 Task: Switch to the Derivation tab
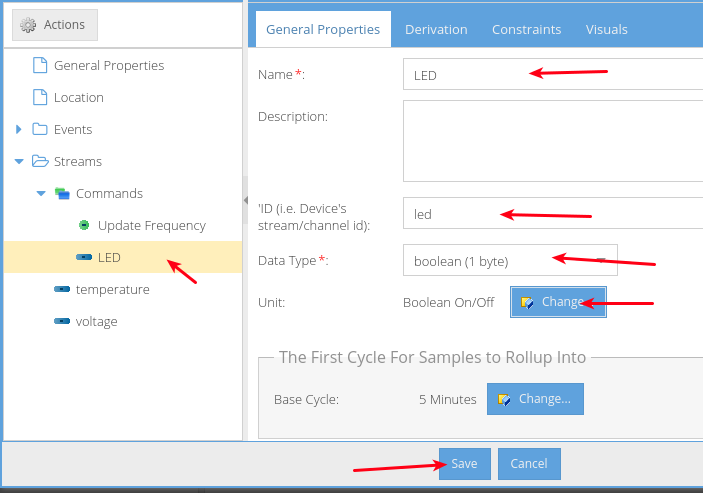tap(436, 30)
